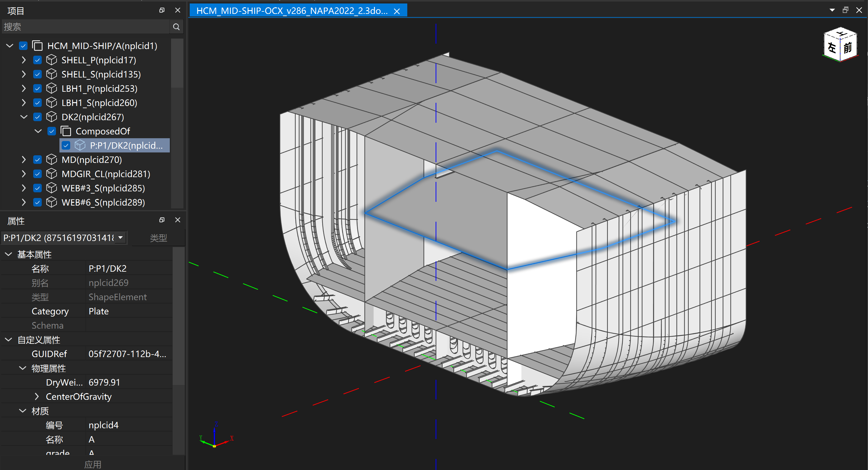Click the view cube front face
Viewport: 868px width, 470px height.
(x=848, y=48)
